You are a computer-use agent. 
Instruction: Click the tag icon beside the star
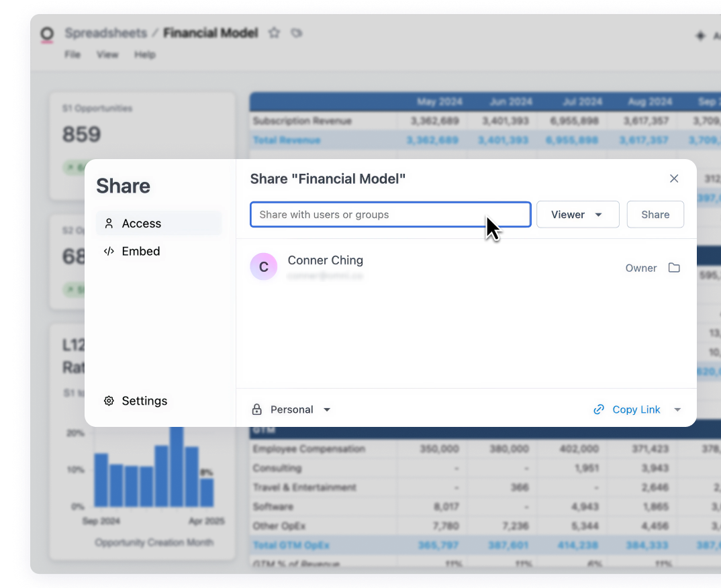pos(296,33)
